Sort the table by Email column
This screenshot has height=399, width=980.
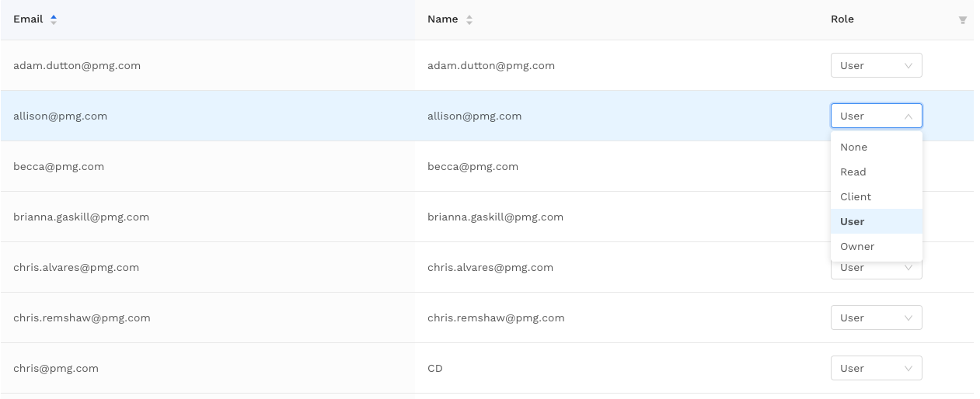point(54,19)
